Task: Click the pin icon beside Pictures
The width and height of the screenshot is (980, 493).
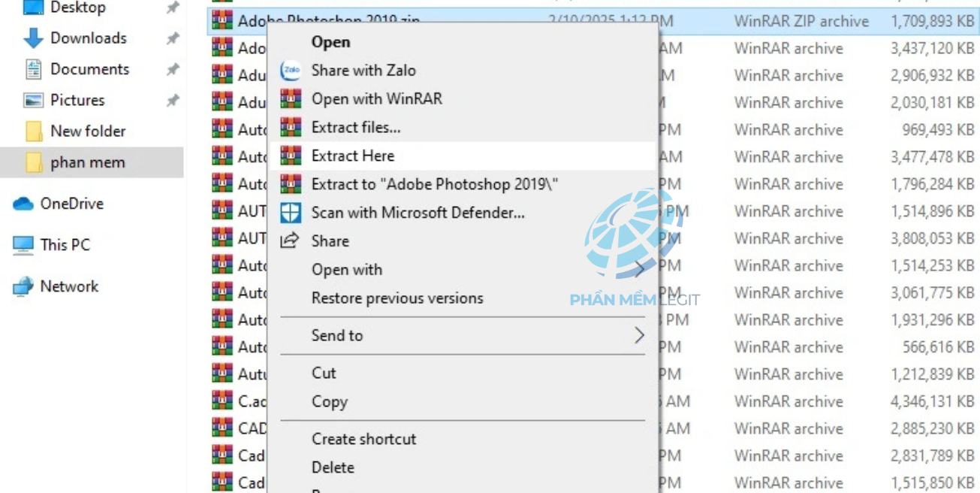Action: click(173, 100)
